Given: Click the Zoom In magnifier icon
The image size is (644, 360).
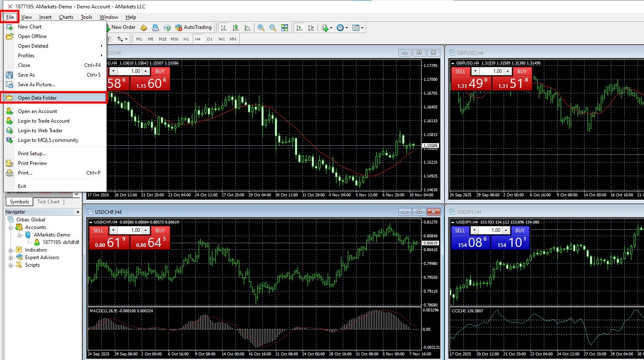Looking at the screenshot, I should [x=261, y=28].
